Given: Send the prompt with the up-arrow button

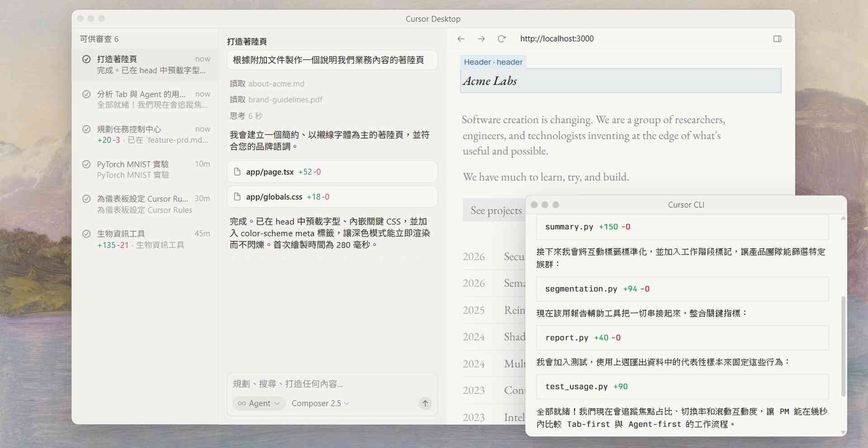Looking at the screenshot, I should tap(425, 403).
